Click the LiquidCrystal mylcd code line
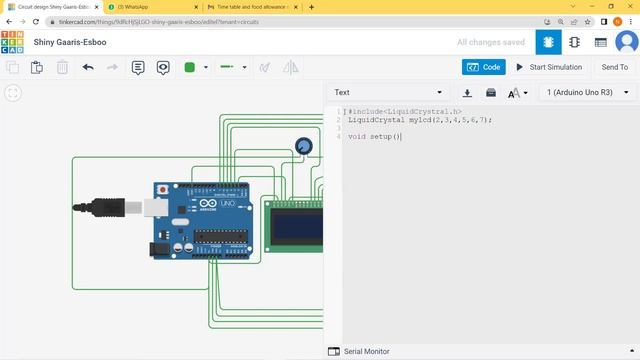 point(420,120)
